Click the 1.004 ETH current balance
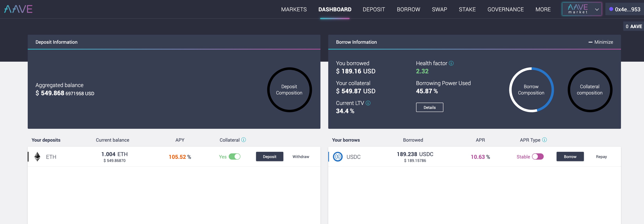The height and width of the screenshot is (224, 644). (x=115, y=154)
